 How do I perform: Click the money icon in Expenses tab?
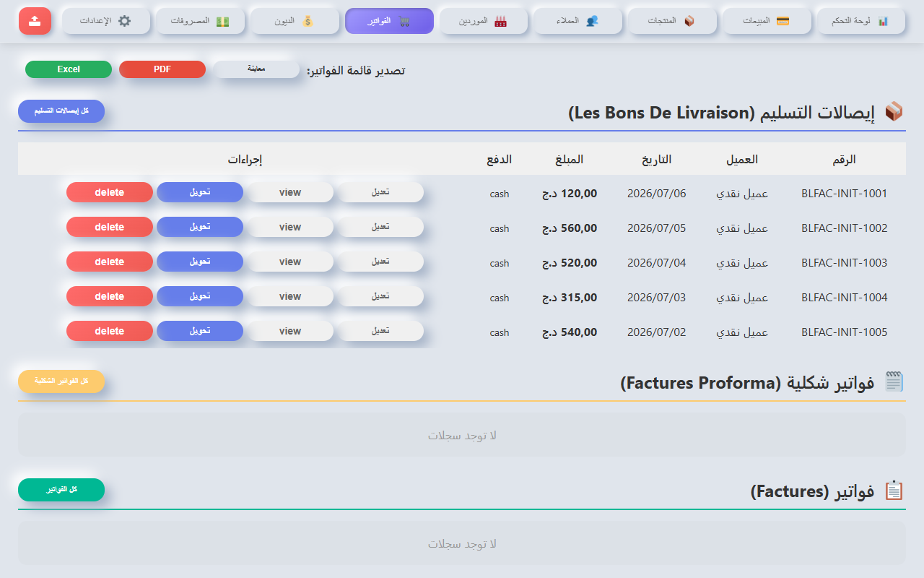pyautogui.click(x=222, y=21)
